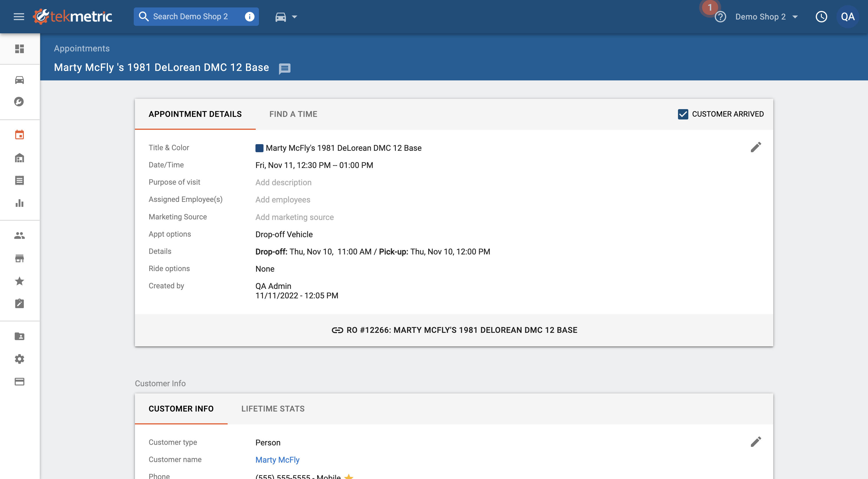Screen dimensions: 868x479
Task: Open the help question mark icon
Action: [720, 17]
